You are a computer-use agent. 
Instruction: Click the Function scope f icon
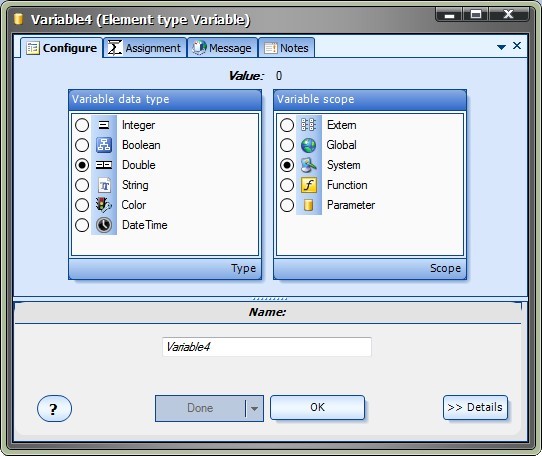click(309, 185)
